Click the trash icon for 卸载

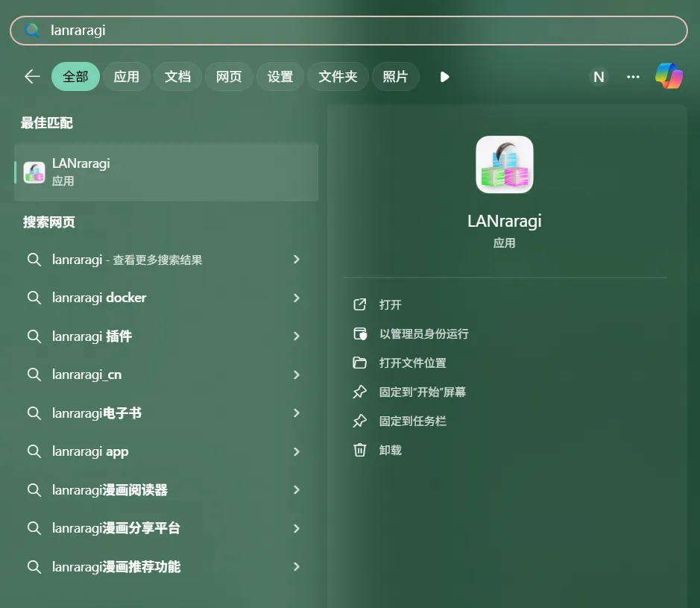point(360,450)
